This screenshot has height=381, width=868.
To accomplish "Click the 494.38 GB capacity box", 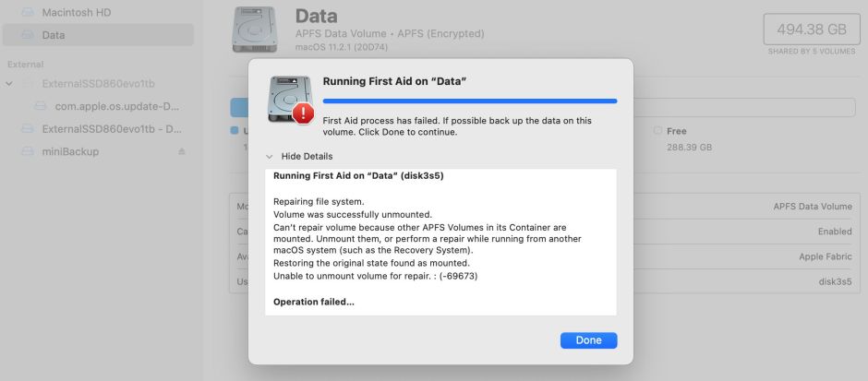I will coord(806,30).
